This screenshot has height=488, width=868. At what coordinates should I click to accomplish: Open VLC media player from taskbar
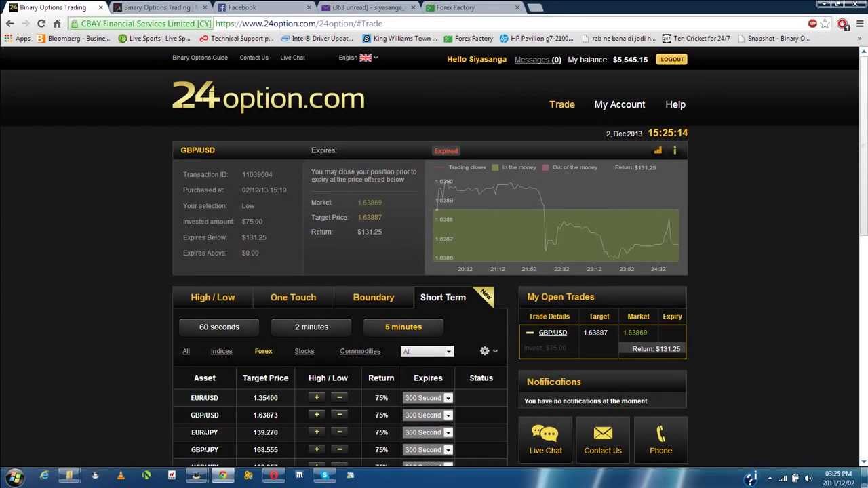click(x=121, y=476)
